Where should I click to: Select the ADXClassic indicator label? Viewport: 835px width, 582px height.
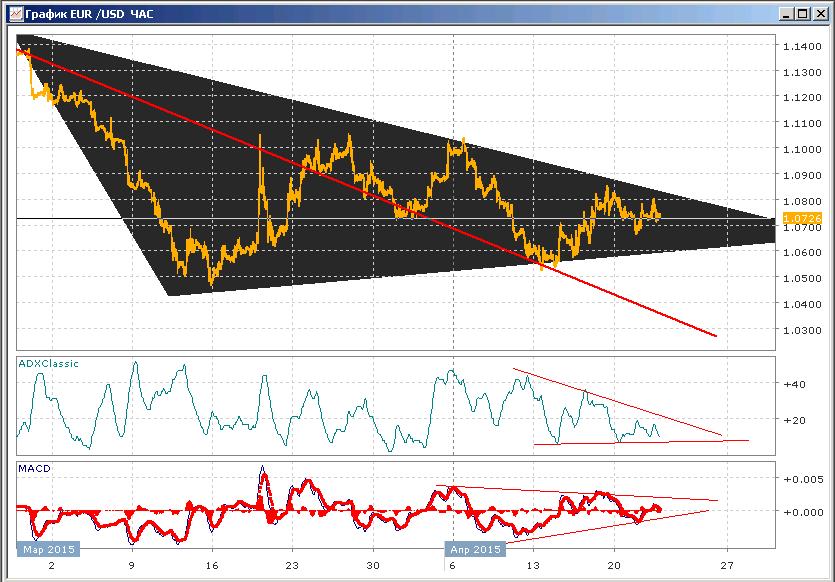(x=48, y=364)
